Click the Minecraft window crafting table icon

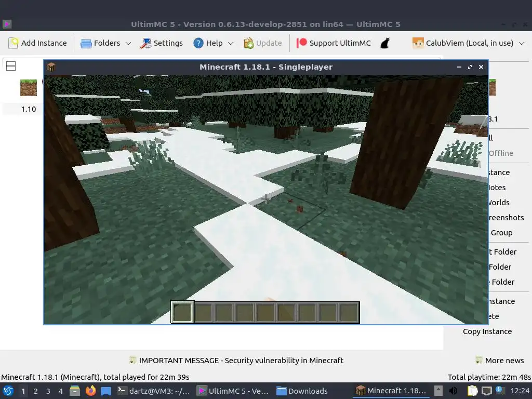(51, 67)
